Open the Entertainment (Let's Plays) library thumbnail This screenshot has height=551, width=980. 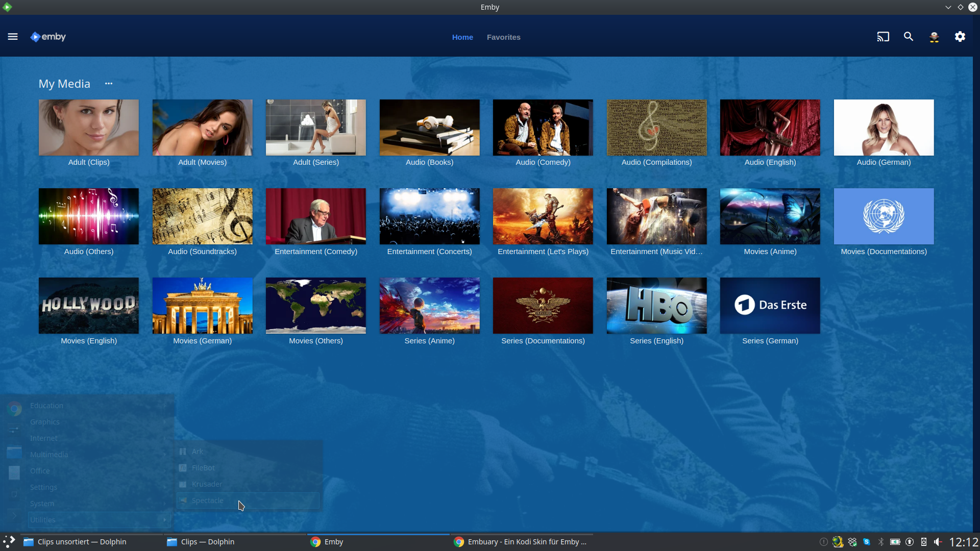[543, 216]
